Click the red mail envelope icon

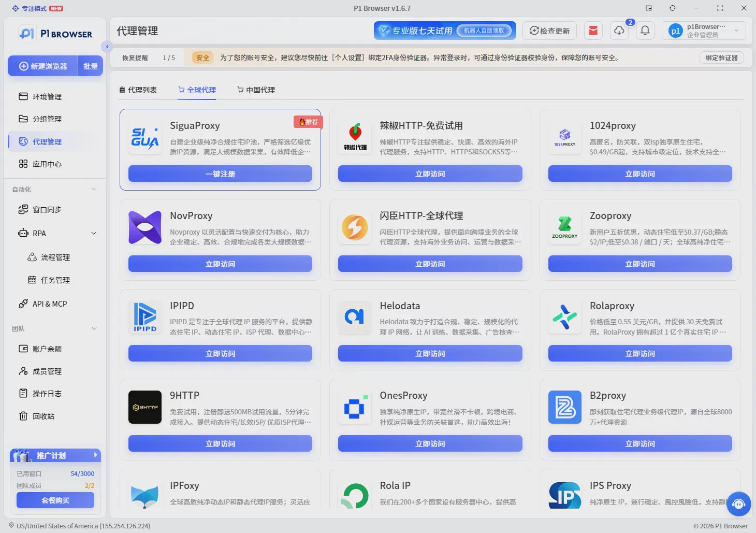pyautogui.click(x=593, y=31)
